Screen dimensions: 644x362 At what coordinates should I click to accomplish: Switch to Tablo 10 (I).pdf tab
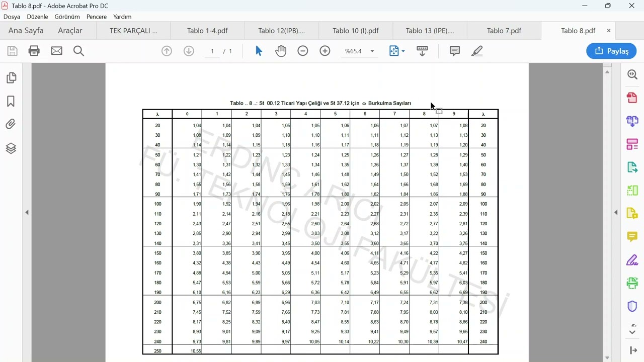[x=356, y=31]
